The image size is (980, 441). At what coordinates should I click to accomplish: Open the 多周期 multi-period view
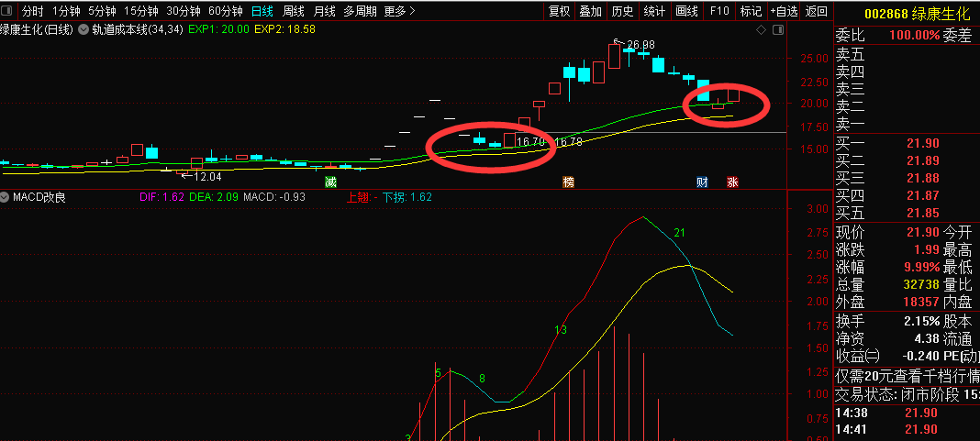click(x=360, y=11)
